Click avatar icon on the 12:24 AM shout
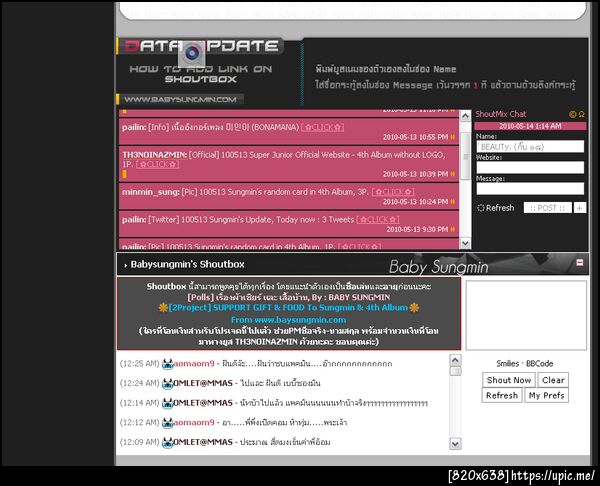 167,383
